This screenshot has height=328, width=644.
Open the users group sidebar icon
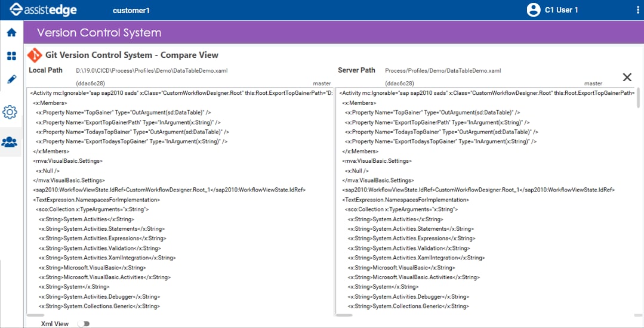(x=10, y=142)
